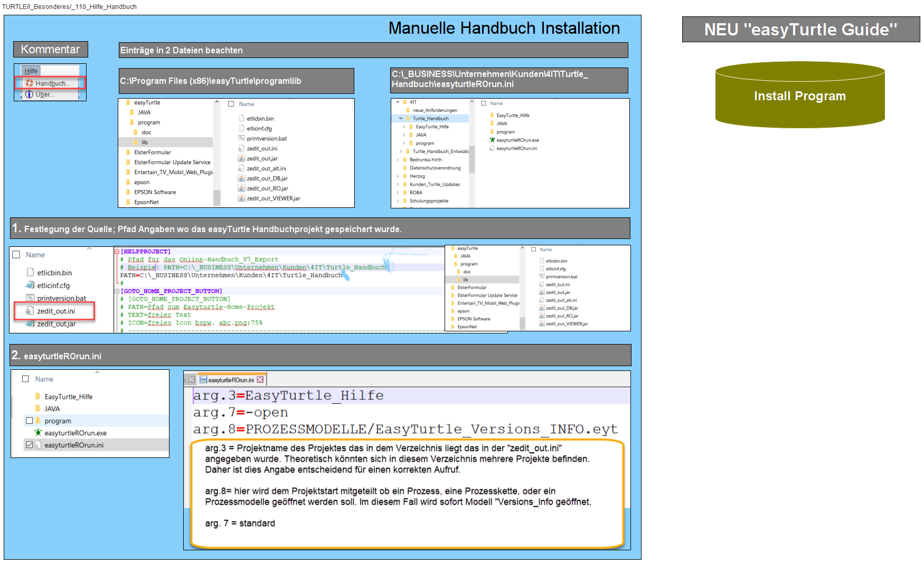Select 'ElsterFormular Update Service' in top Program Files tree
924x564 pixels.
click(x=172, y=162)
